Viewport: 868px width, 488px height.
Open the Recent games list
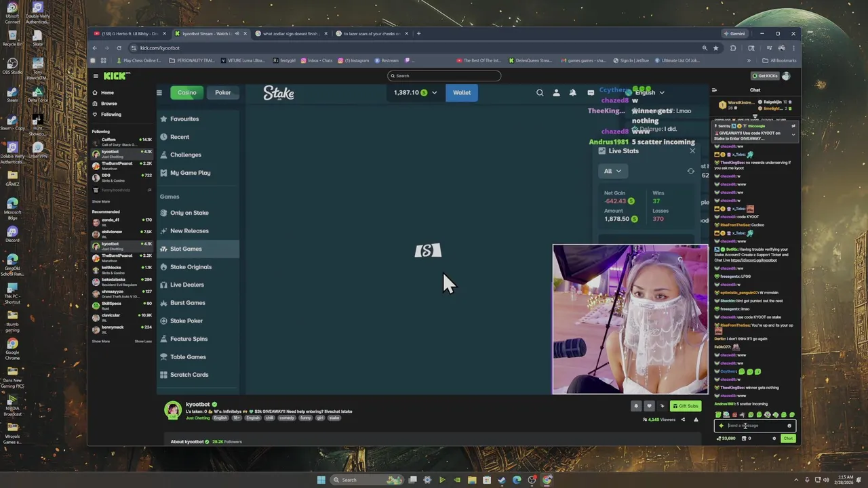[x=198, y=137]
